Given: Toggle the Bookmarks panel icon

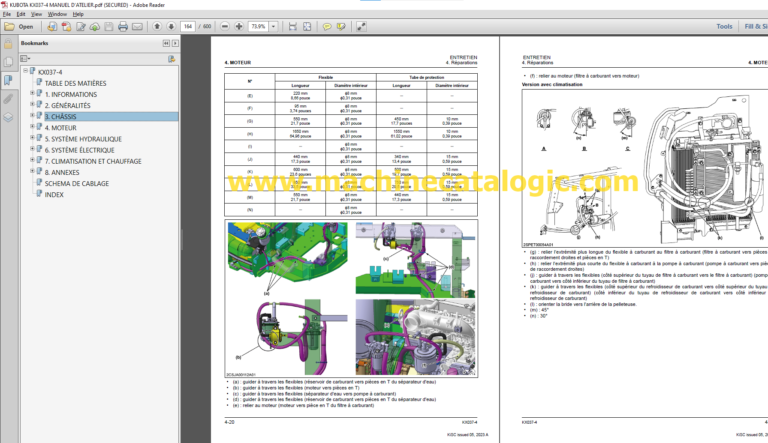Looking at the screenshot, I should pos(8,80).
